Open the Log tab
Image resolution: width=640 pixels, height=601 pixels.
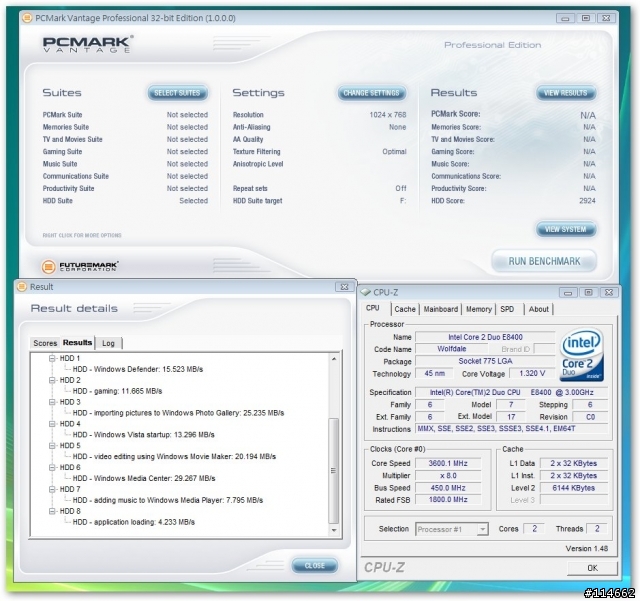(x=108, y=343)
